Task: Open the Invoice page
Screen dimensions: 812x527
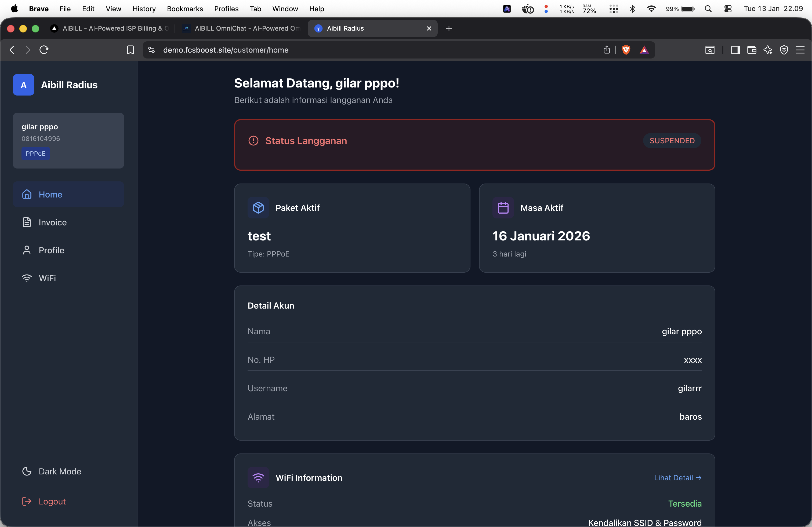Action: [53, 222]
